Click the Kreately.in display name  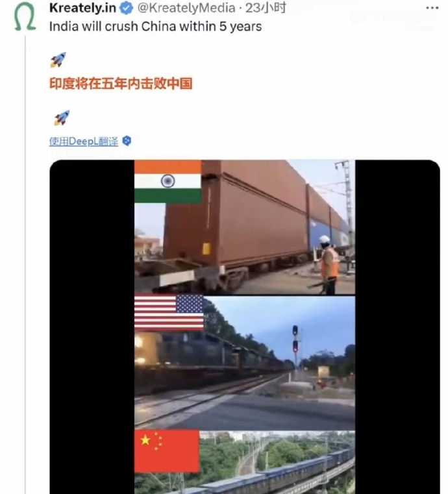coord(82,8)
